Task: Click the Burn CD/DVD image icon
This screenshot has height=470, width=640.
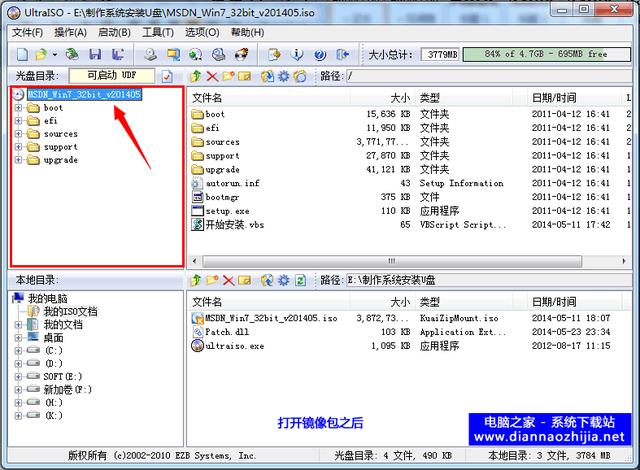Action: [242, 54]
